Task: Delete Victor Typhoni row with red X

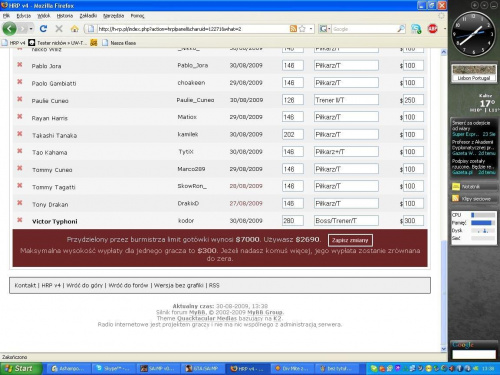Action: coord(20,220)
